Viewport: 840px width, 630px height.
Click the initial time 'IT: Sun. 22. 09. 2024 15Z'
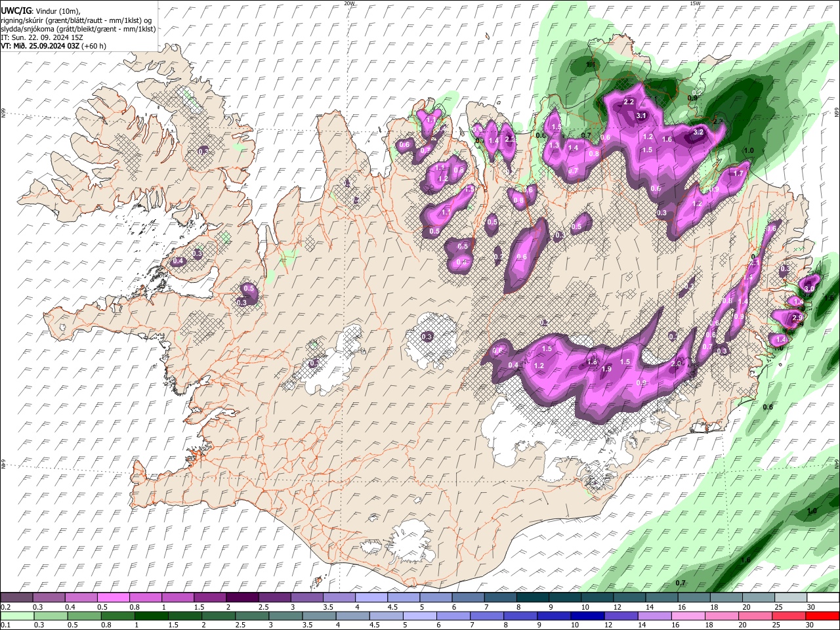[x=41, y=38]
